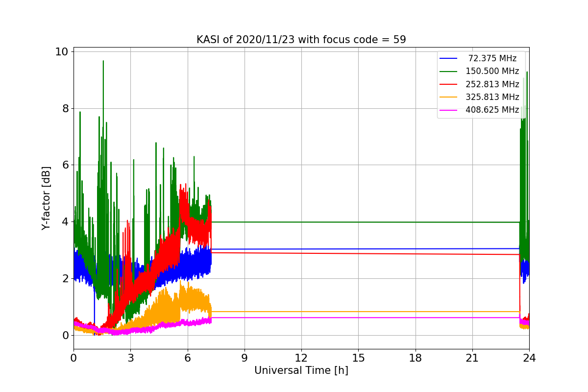The width and height of the screenshot is (588, 392).
Task: Click the x-axis tick label 0
Action: pyautogui.click(x=73, y=358)
